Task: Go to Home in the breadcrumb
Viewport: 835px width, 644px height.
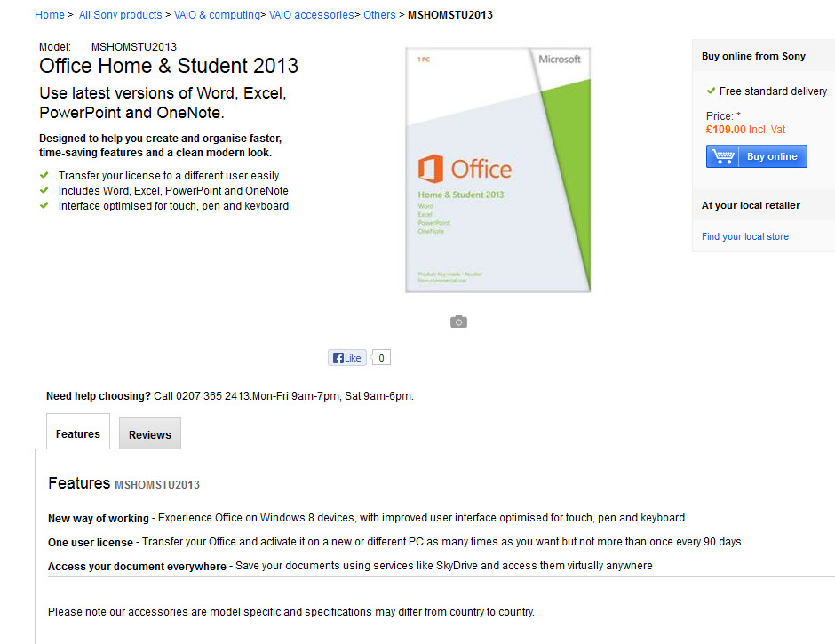Action: [x=49, y=15]
